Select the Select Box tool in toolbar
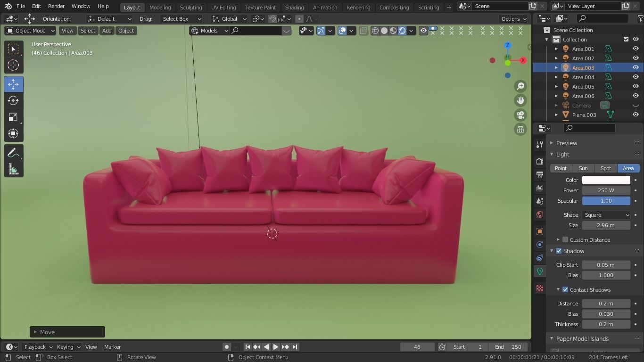The height and width of the screenshot is (362, 644). tap(13, 49)
